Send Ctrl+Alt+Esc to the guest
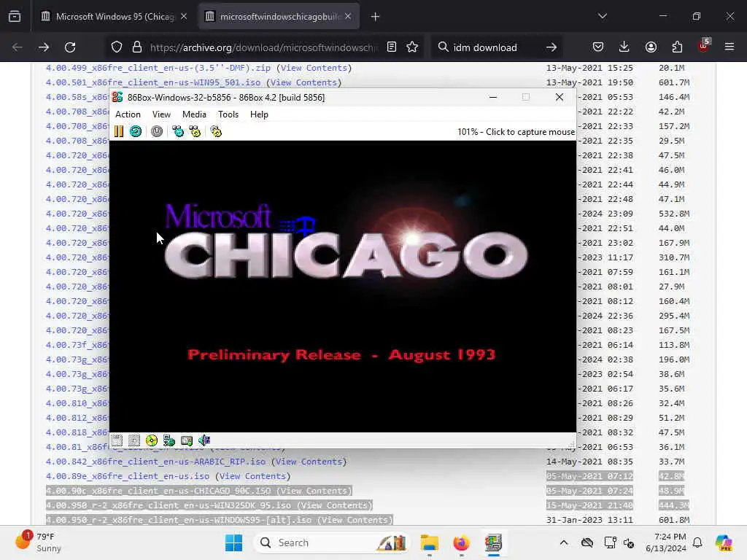Viewport: 747px width, 560px height. tap(195, 131)
